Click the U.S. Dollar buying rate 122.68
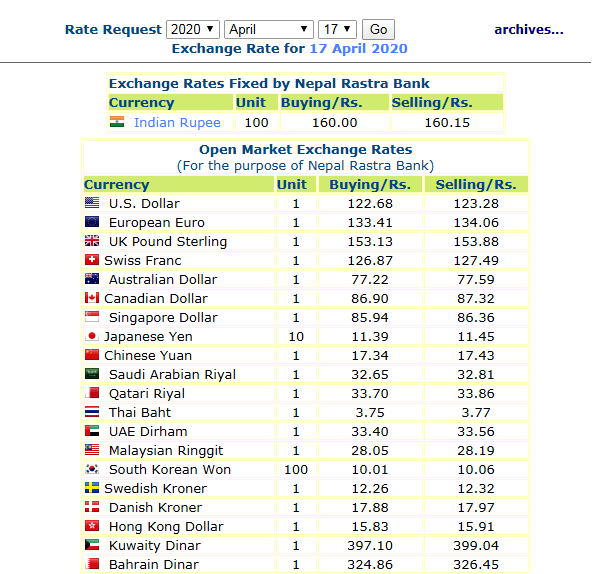This screenshot has height=574, width=600. (370, 204)
